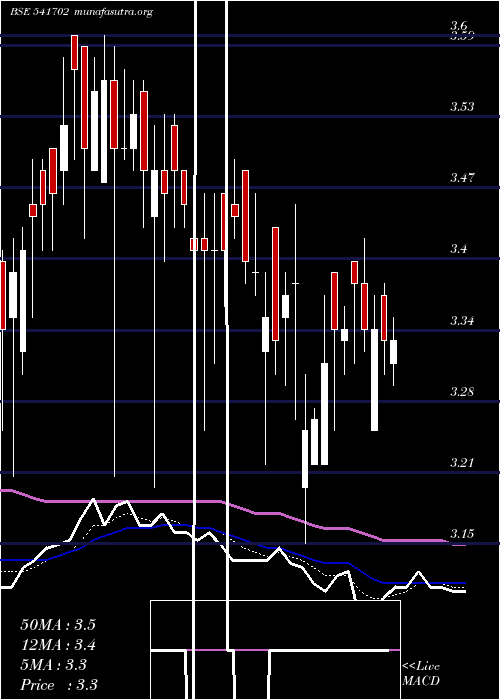This screenshot has width=500, height=700.
Task: Select the 3.15 price axis label
Action: pyautogui.click(x=462, y=533)
